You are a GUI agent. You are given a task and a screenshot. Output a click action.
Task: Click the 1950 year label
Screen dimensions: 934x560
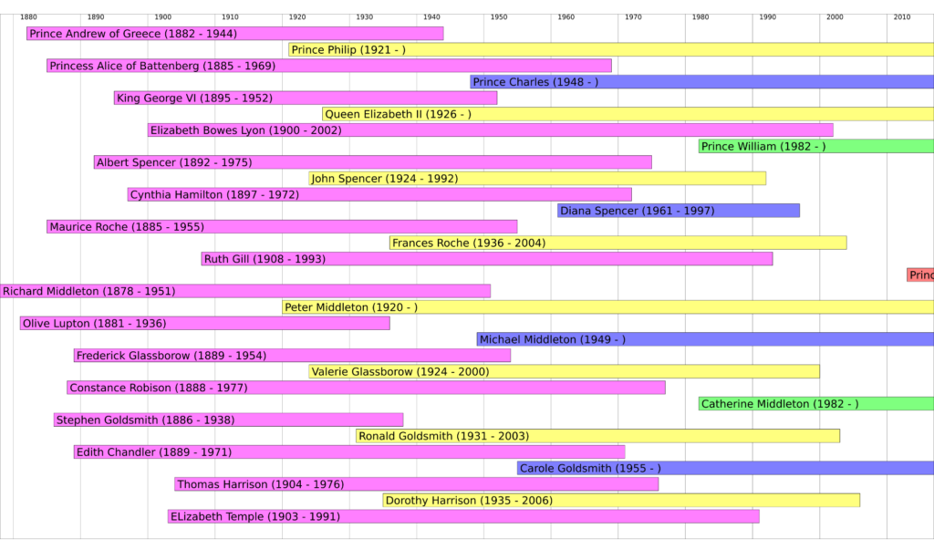point(499,17)
